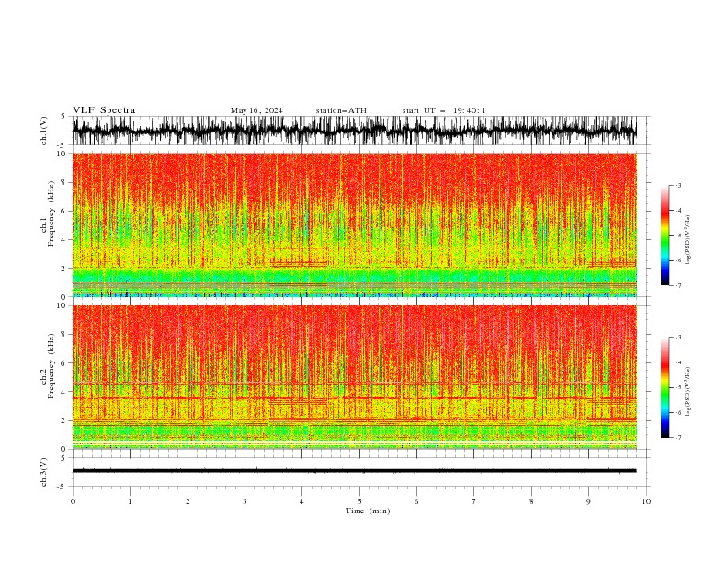The image size is (728, 563).
Task: Click inside the ch.1 voltage waveform trace
Action: (354, 131)
